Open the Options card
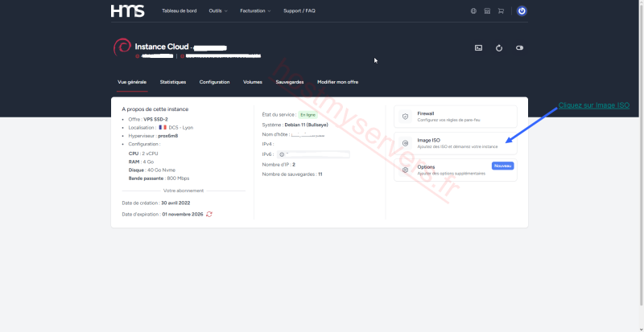 click(x=456, y=170)
